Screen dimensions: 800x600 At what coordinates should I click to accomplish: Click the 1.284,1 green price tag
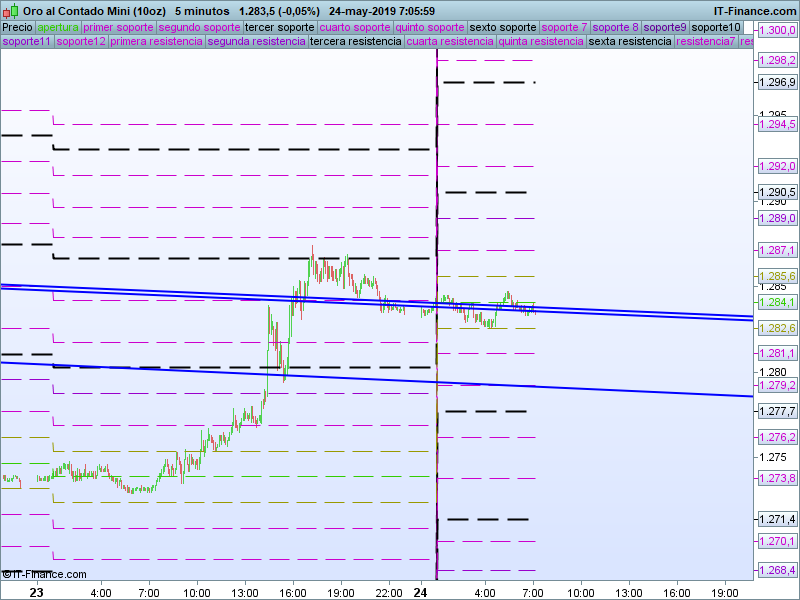pyautogui.click(x=777, y=302)
